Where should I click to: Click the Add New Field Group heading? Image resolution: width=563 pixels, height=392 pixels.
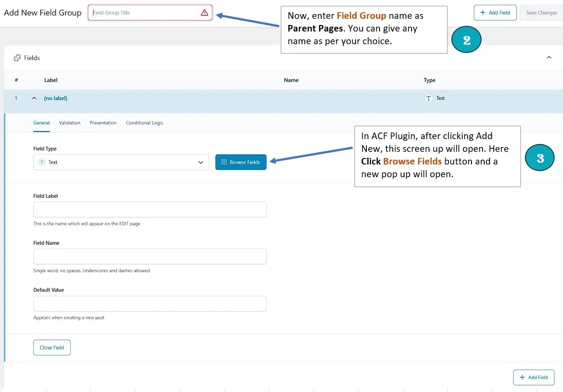point(42,13)
